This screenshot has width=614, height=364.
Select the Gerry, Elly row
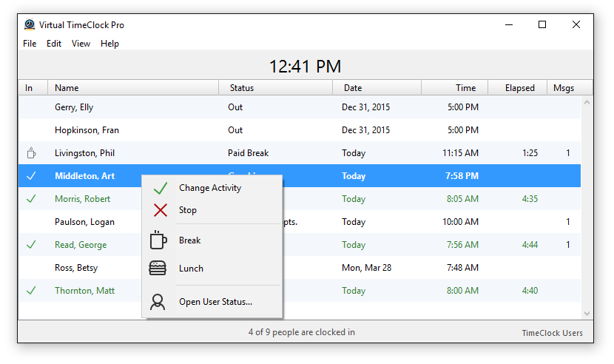point(300,107)
